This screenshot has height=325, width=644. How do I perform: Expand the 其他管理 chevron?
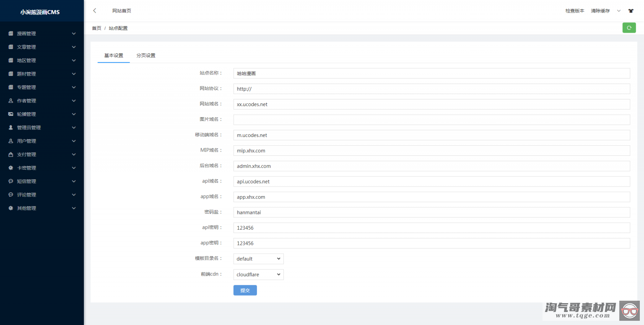(74, 208)
